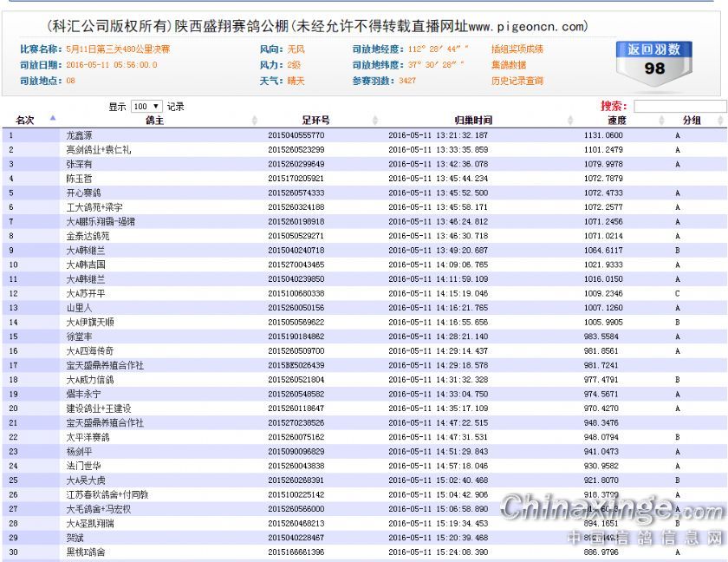The image size is (728, 562).
Task: Click the 归巢时间 column header text
Action: click(473, 121)
